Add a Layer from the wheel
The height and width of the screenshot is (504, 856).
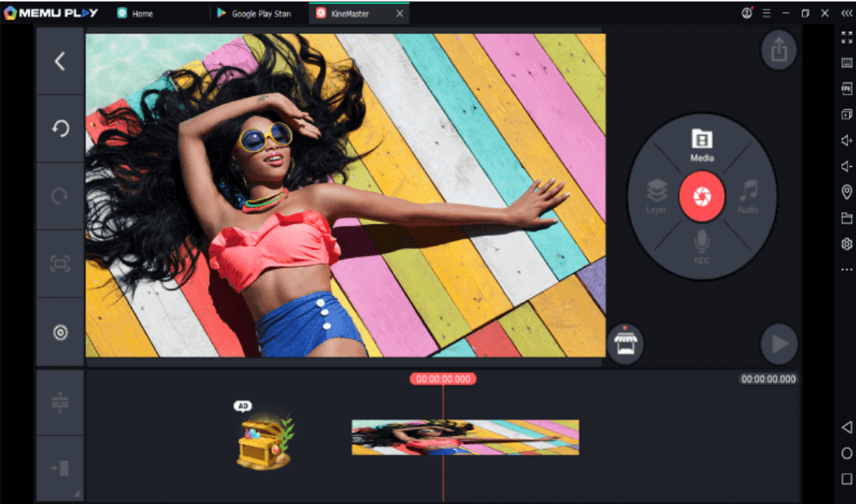point(656,196)
